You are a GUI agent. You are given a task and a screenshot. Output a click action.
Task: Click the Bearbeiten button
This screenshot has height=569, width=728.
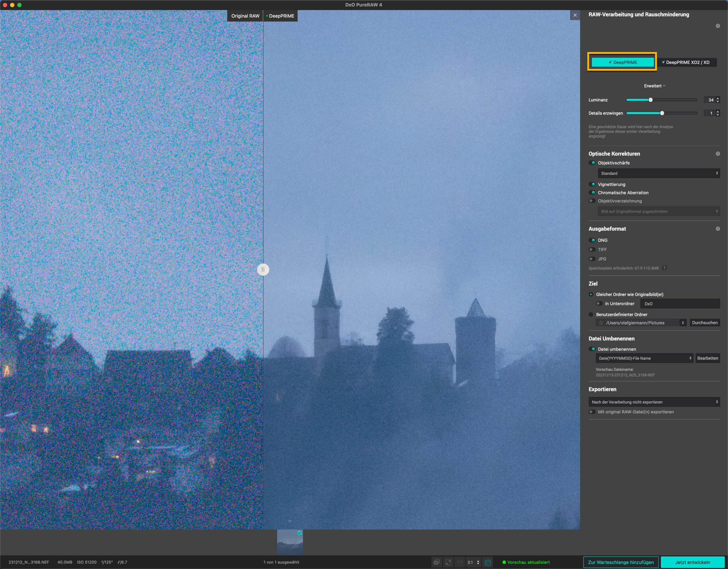[x=708, y=358]
